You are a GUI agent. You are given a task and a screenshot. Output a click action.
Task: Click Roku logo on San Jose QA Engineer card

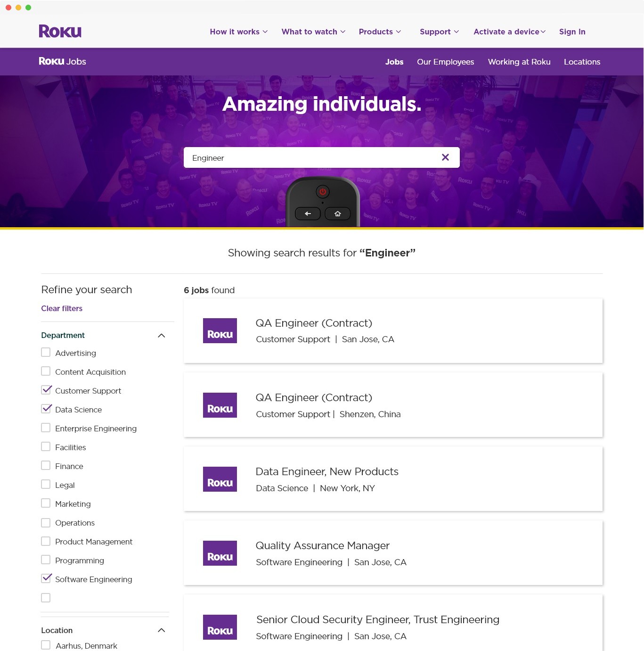tap(220, 330)
